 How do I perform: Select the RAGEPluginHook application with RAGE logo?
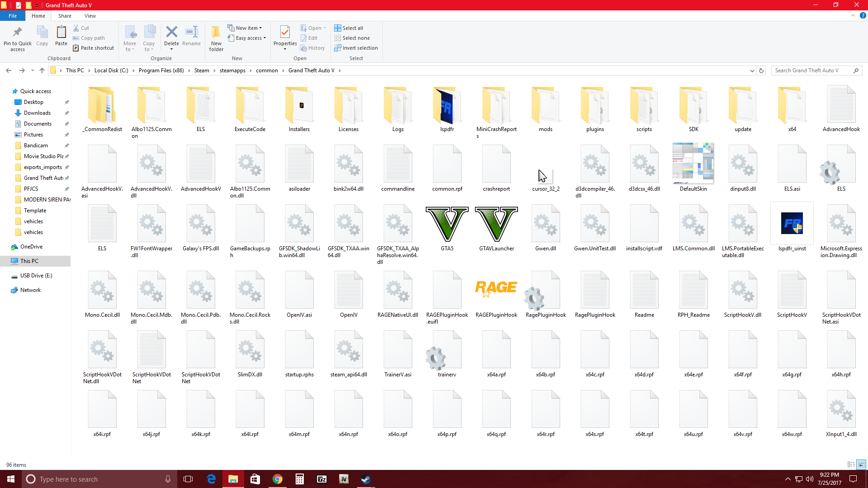[496, 289]
